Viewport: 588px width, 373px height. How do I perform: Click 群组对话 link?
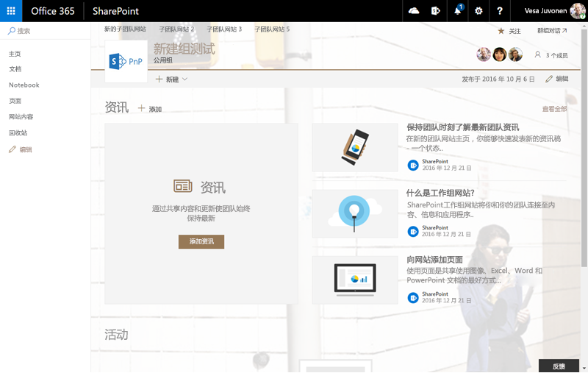pyautogui.click(x=552, y=31)
